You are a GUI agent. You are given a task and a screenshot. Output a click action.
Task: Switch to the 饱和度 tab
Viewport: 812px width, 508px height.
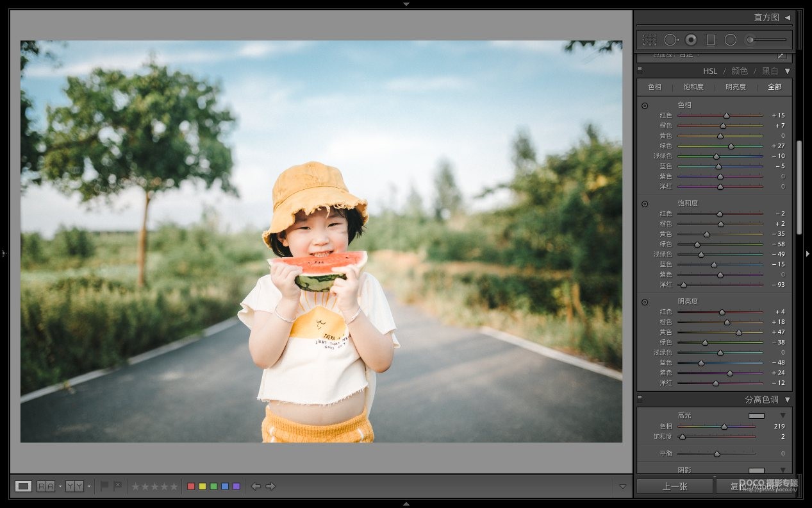tap(693, 87)
